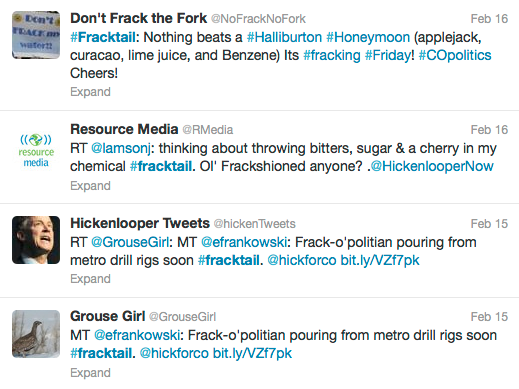
Task: Visit the @lamsonj mention
Action: (121, 148)
